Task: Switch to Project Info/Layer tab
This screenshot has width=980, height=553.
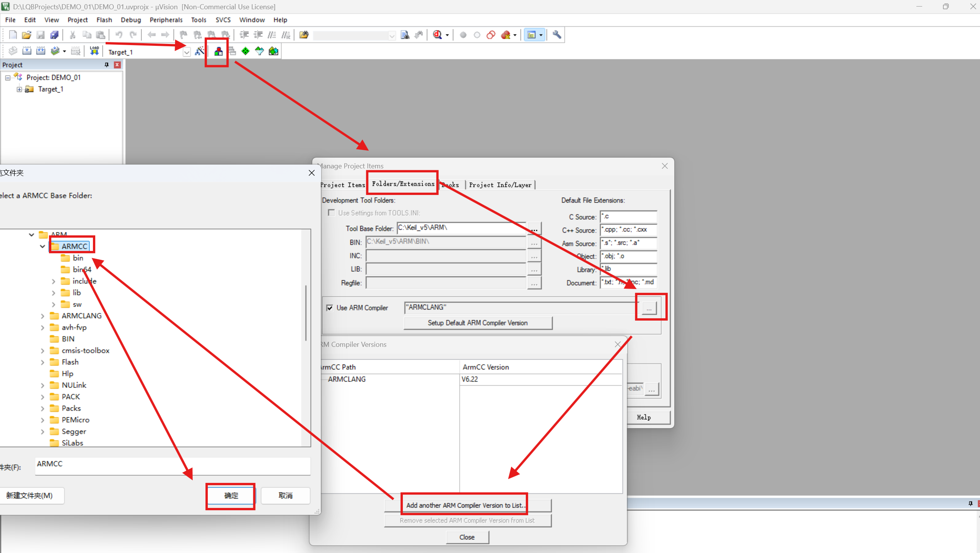Action: [x=500, y=185]
